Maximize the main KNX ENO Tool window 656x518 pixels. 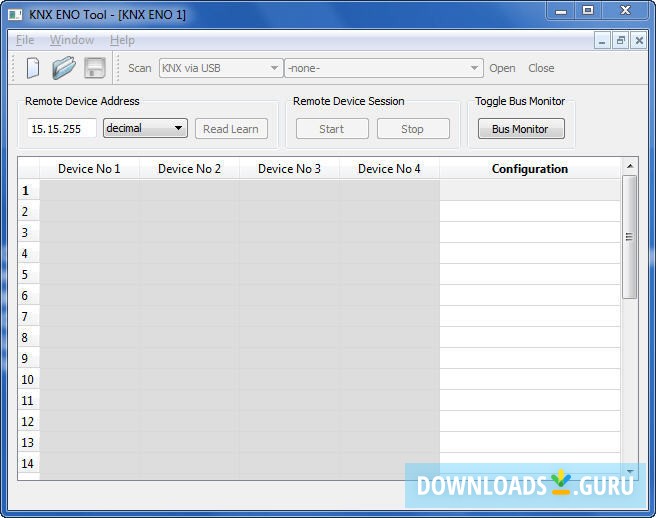coord(588,10)
